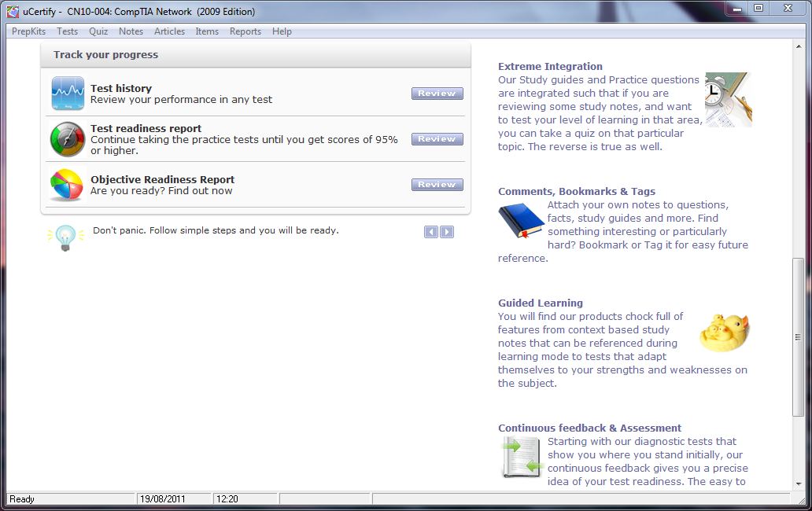Review the Test readiness report
Screen dimensions: 812x511
click(x=437, y=138)
